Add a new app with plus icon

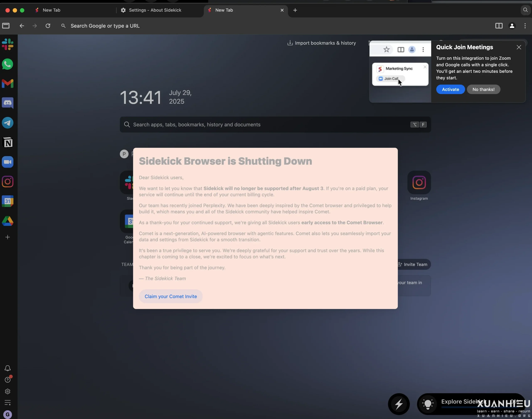[8, 237]
